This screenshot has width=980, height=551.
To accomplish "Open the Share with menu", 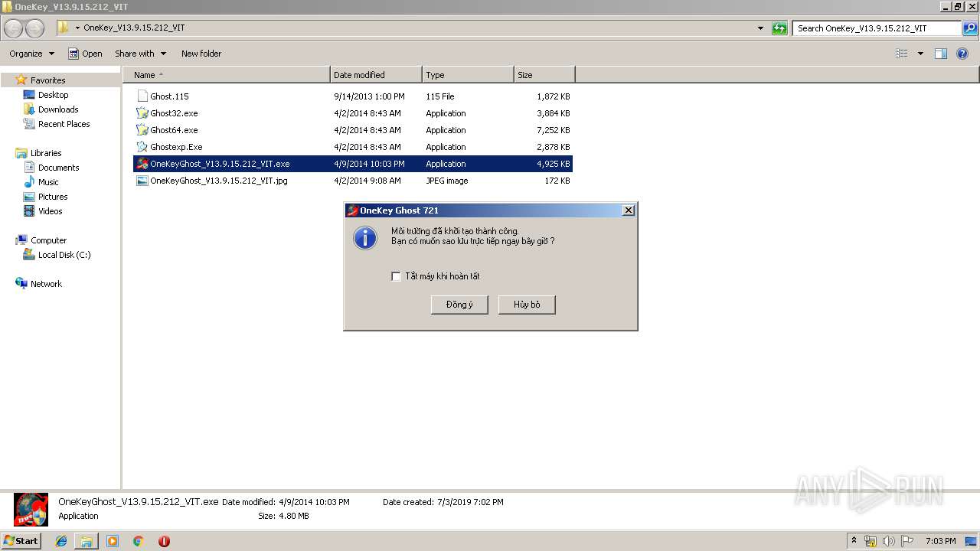I will tap(140, 54).
